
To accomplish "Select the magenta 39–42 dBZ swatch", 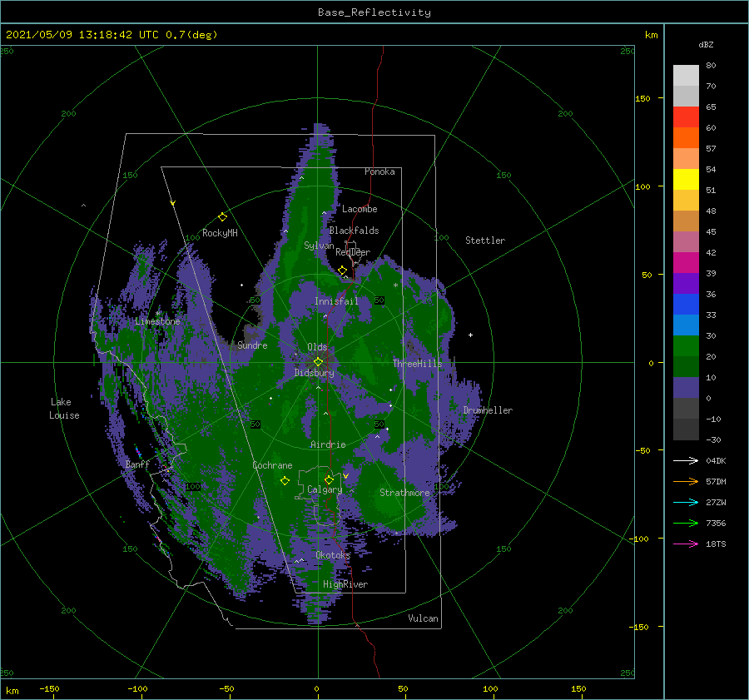I will tap(686, 263).
